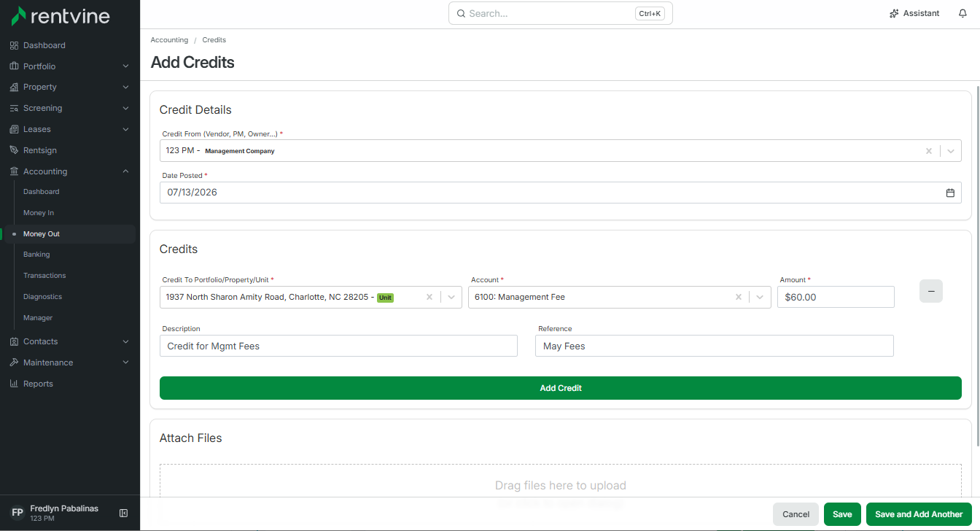Open the Credit From dropdown arrow
The height and width of the screenshot is (531, 980).
click(x=951, y=151)
